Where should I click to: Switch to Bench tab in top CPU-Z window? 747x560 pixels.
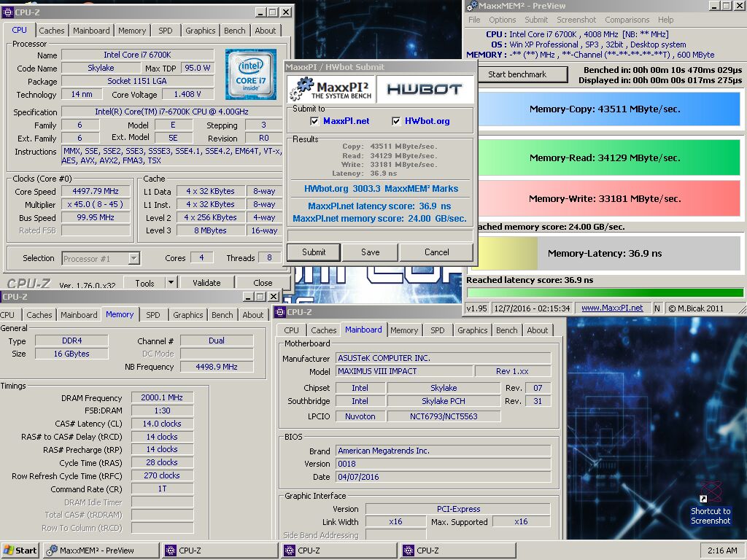click(x=234, y=31)
